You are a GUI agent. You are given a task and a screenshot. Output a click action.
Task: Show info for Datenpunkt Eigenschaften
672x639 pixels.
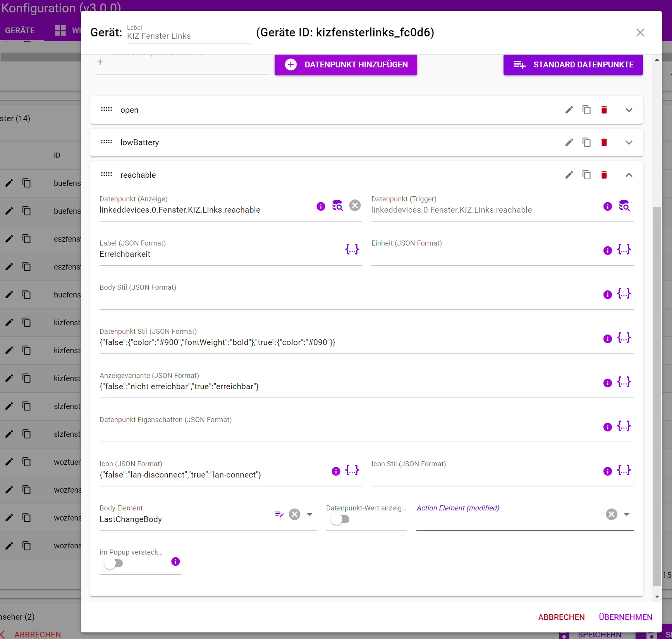[608, 427]
